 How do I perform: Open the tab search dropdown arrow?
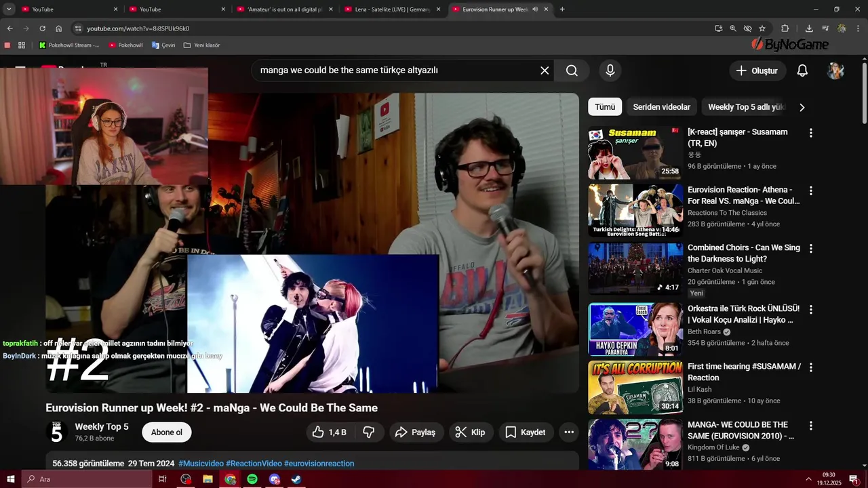[9, 9]
